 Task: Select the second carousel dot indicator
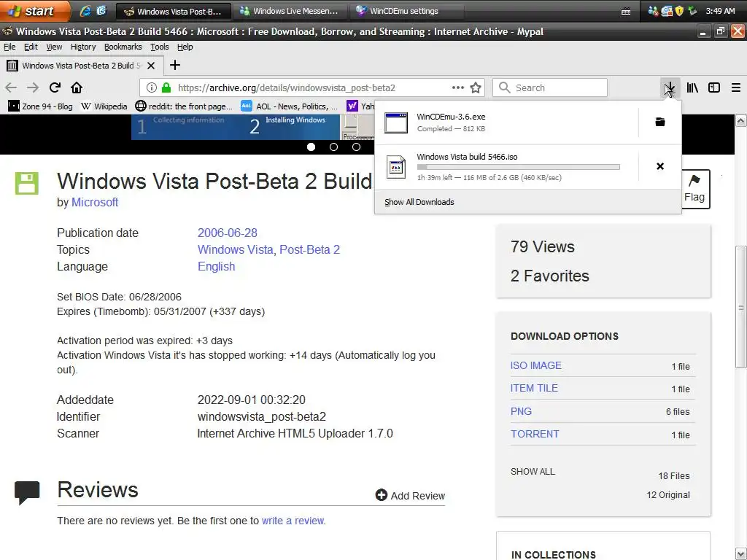(333, 147)
